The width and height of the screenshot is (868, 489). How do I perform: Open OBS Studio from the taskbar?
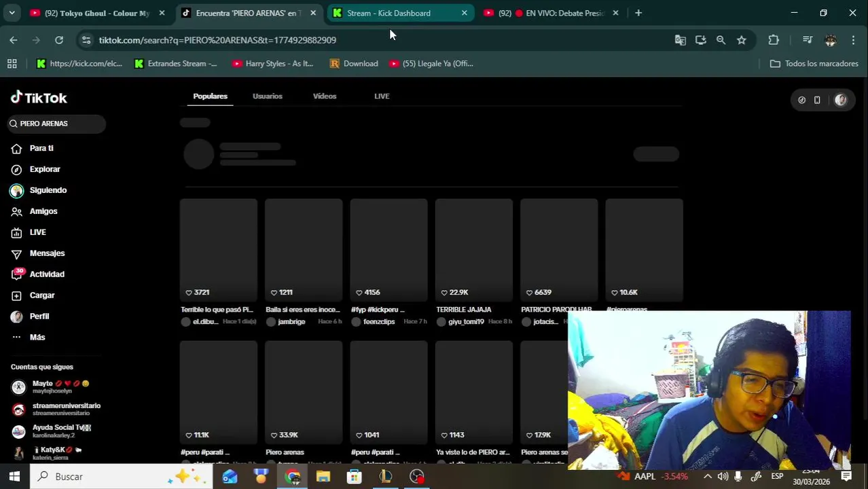point(416,476)
